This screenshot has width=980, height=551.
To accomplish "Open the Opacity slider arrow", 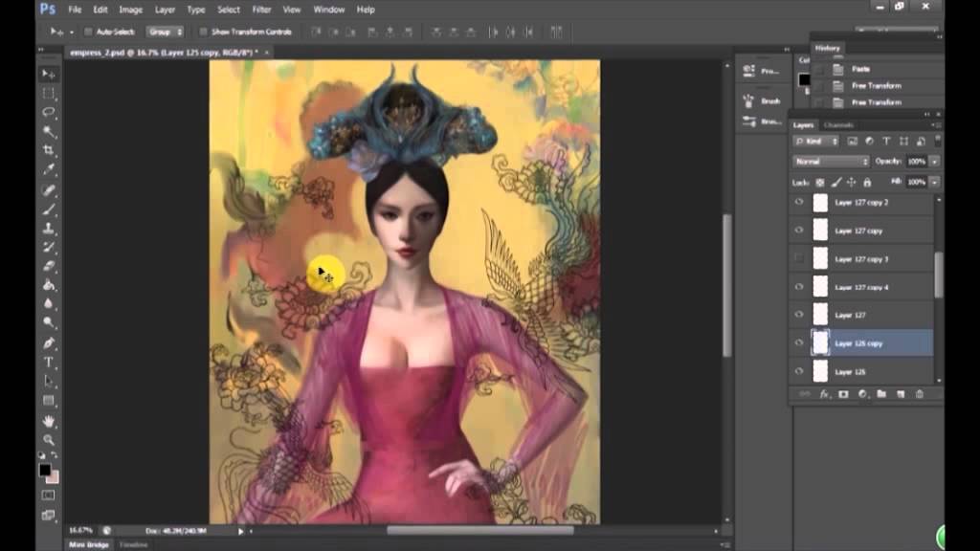I will pyautogui.click(x=934, y=161).
